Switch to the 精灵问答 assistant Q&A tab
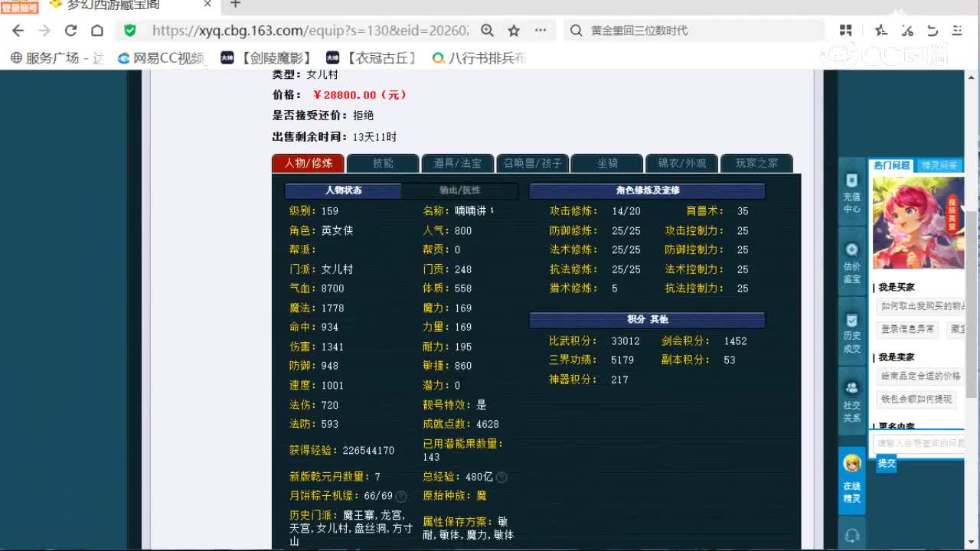980x551 pixels. coord(939,165)
